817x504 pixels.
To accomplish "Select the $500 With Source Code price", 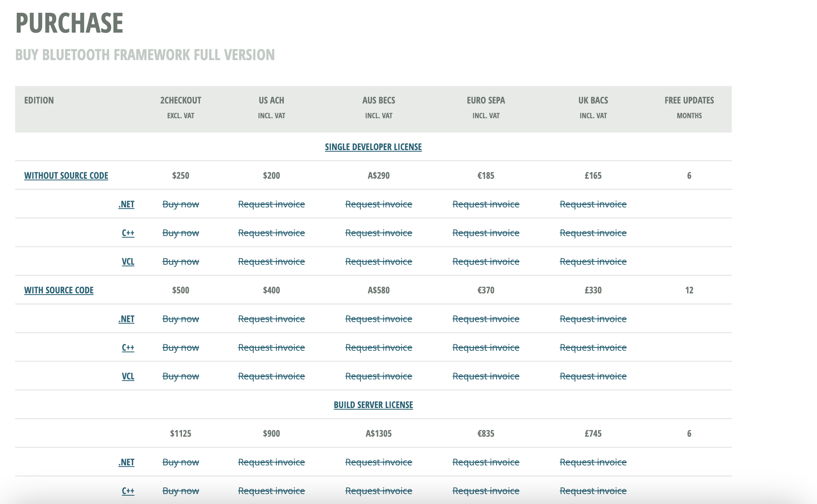I will click(x=181, y=290).
